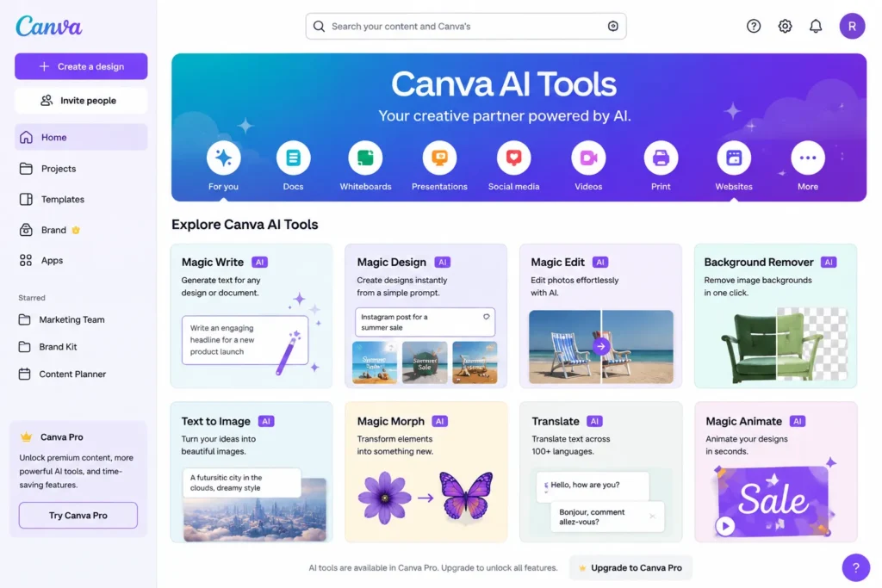Open the Magic Edit tool card title
The image size is (882, 588).
click(x=557, y=262)
